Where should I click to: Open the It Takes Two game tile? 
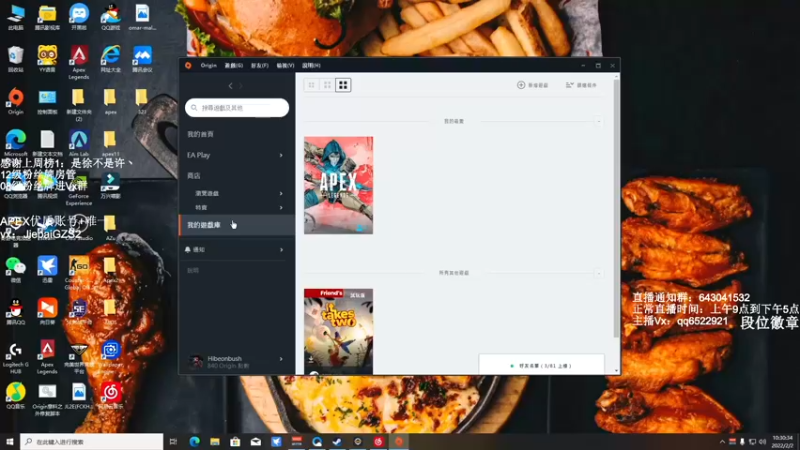click(338, 332)
